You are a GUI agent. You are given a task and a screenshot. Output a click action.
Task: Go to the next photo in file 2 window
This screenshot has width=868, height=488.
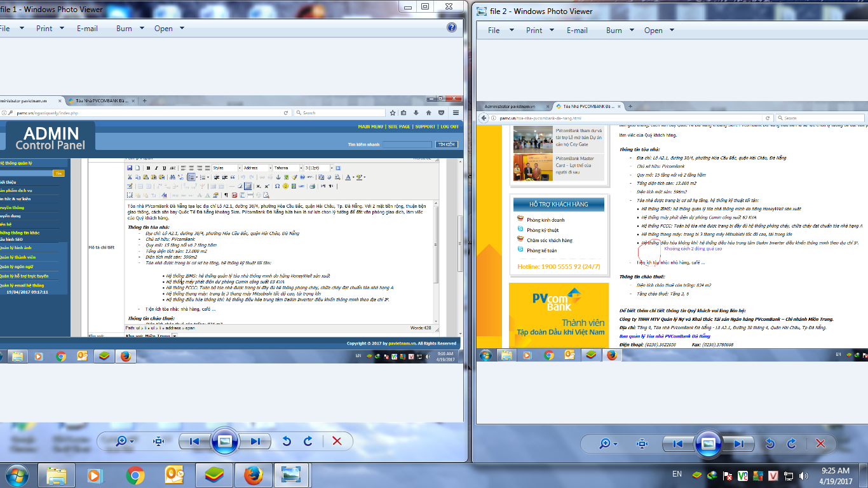click(x=738, y=444)
